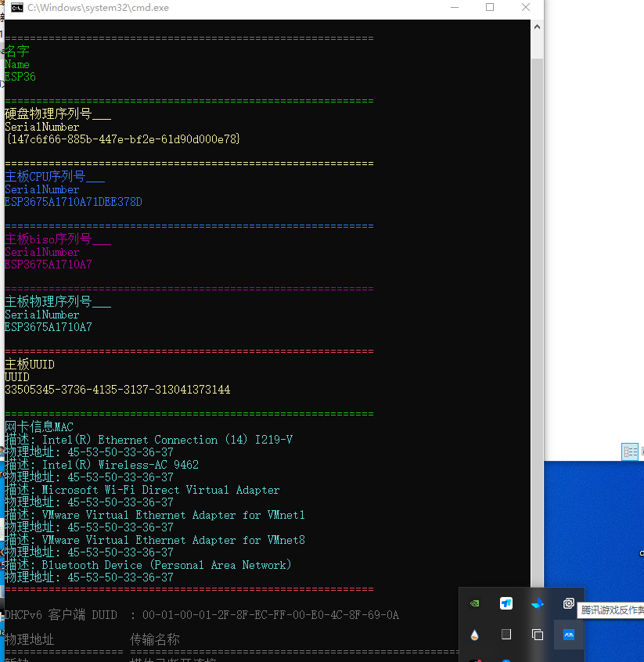The image size is (644, 662).
Task: Switch to details view in the background window
Action: coord(630,452)
